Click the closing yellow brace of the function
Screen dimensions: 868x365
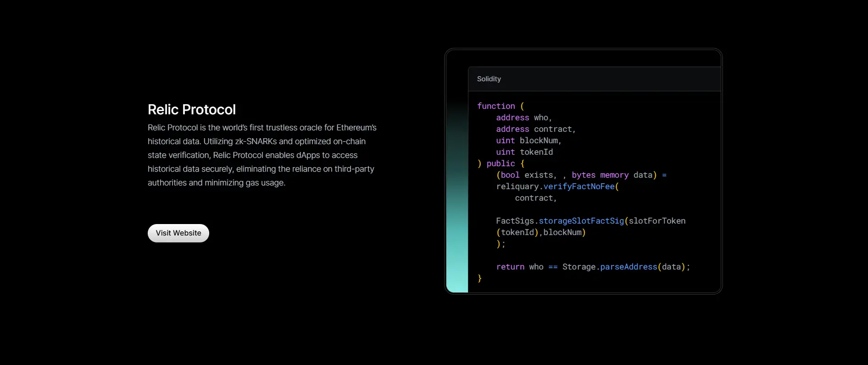pos(479,278)
